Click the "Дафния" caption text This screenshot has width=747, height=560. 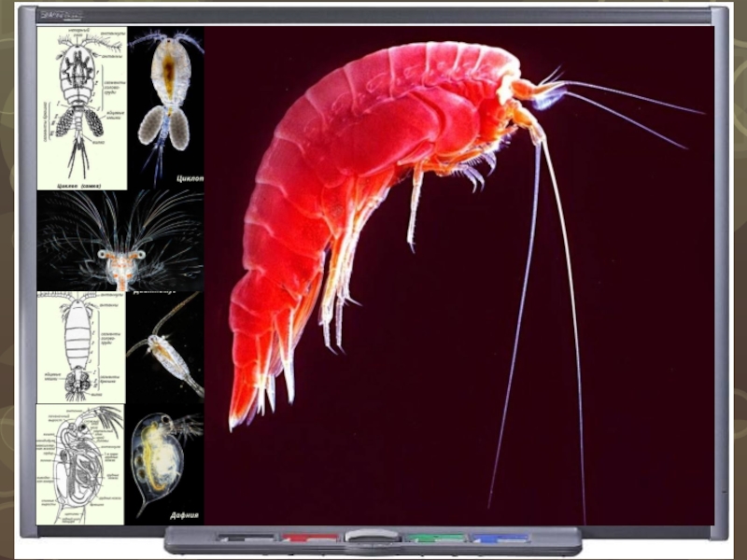pos(185,514)
